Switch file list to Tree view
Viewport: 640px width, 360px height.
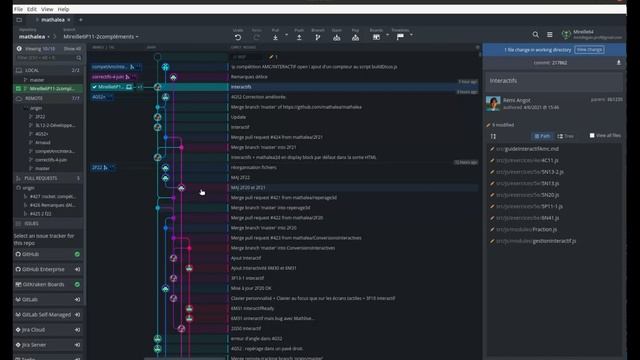[x=565, y=136]
